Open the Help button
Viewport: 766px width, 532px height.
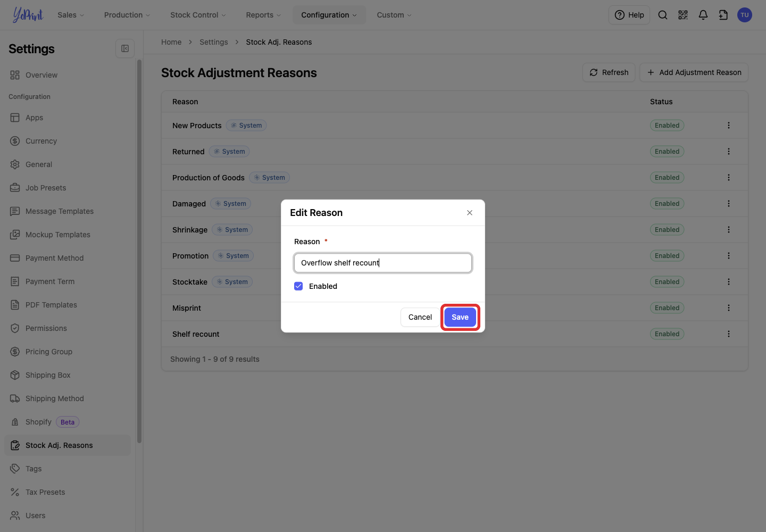(x=629, y=15)
